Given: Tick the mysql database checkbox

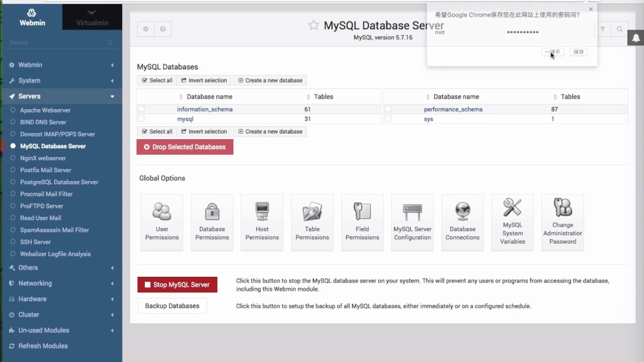Looking at the screenshot, I should pyautogui.click(x=141, y=119).
